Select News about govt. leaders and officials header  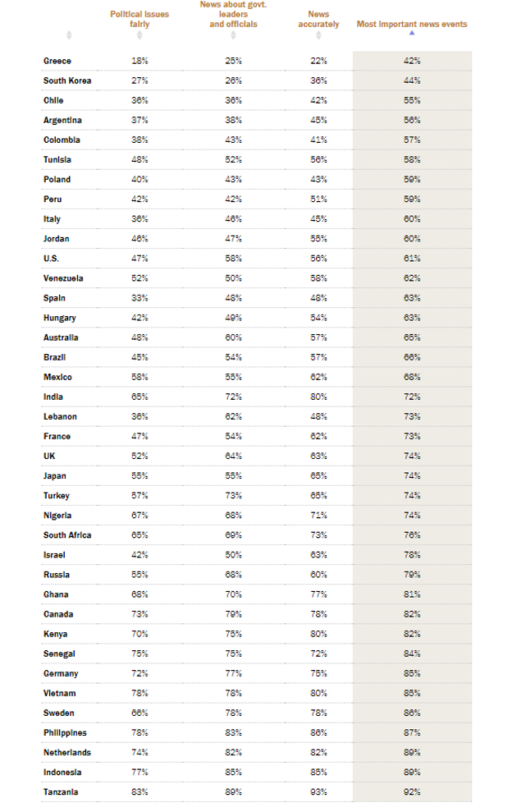pos(233,14)
